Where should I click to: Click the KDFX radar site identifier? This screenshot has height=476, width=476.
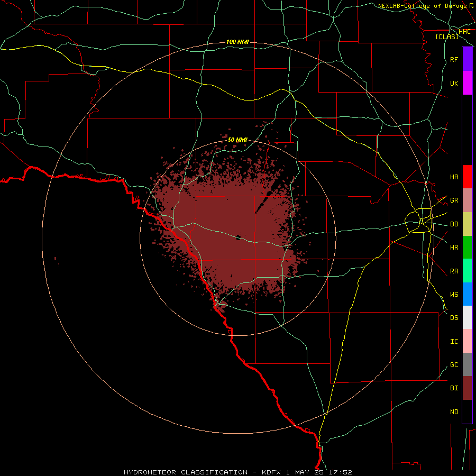(x=272, y=472)
